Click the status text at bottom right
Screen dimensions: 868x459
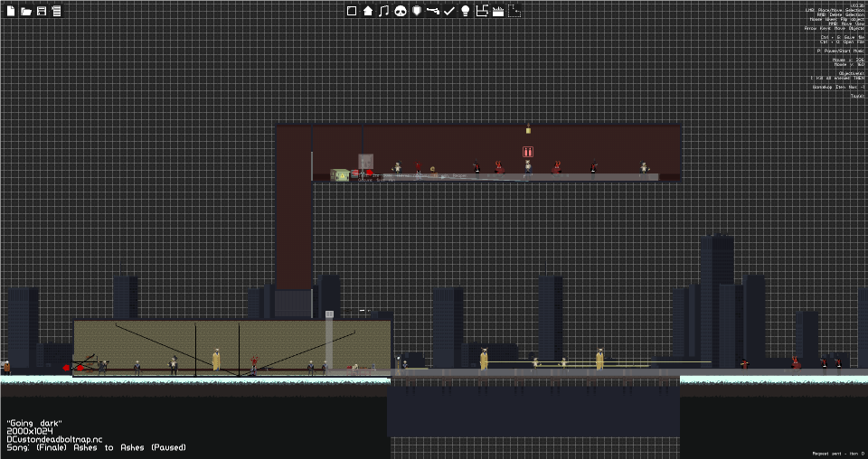pos(838,454)
